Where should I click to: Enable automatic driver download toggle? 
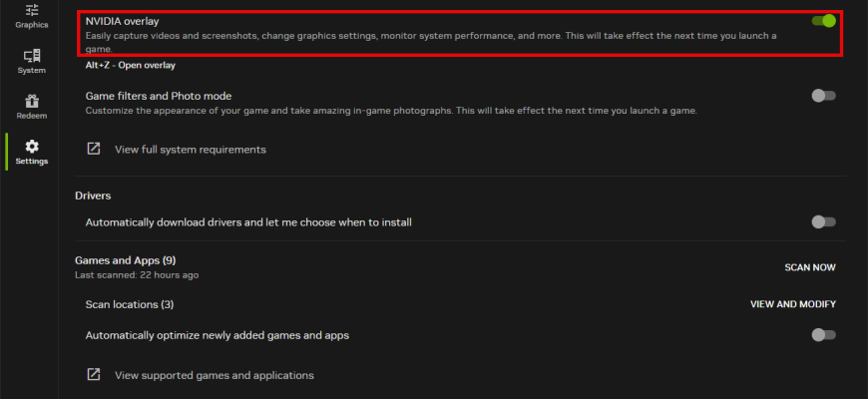click(824, 221)
